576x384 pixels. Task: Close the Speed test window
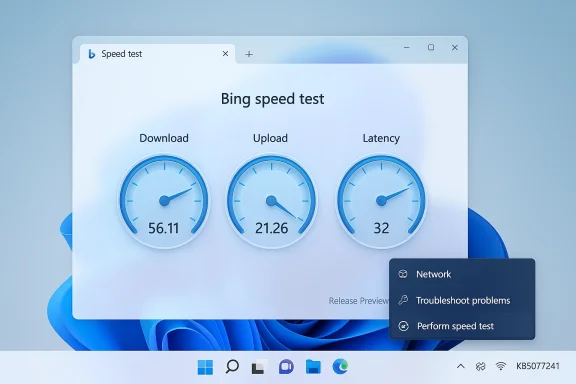click(x=455, y=47)
